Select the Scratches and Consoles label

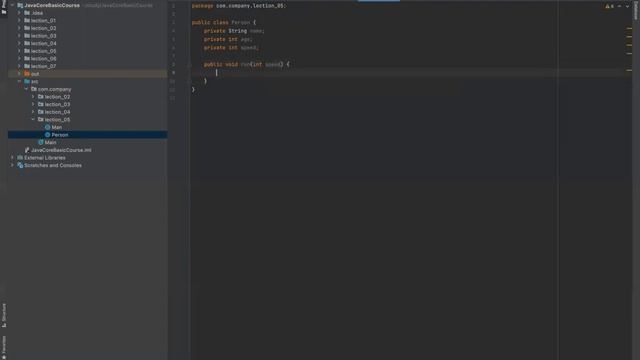pyautogui.click(x=53, y=165)
